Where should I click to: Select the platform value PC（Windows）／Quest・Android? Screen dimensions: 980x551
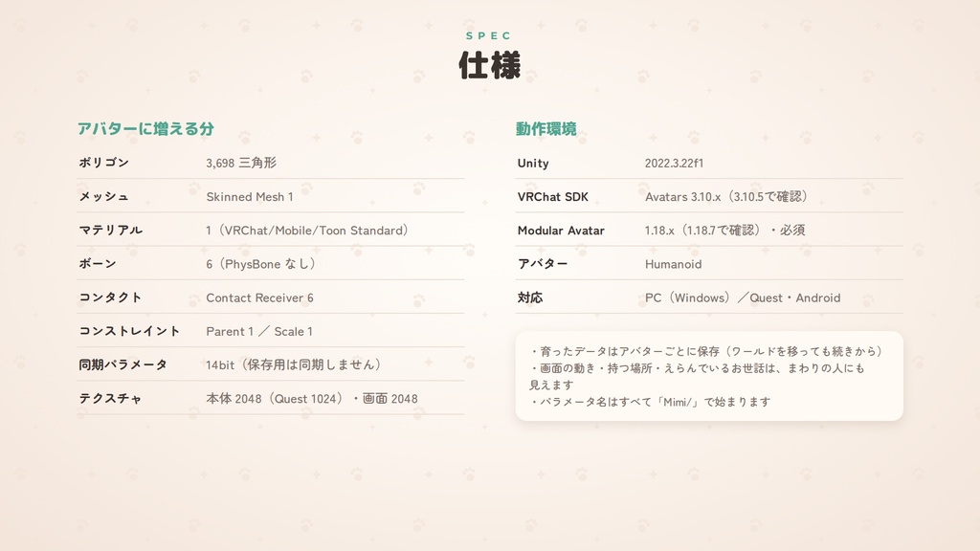tap(743, 298)
